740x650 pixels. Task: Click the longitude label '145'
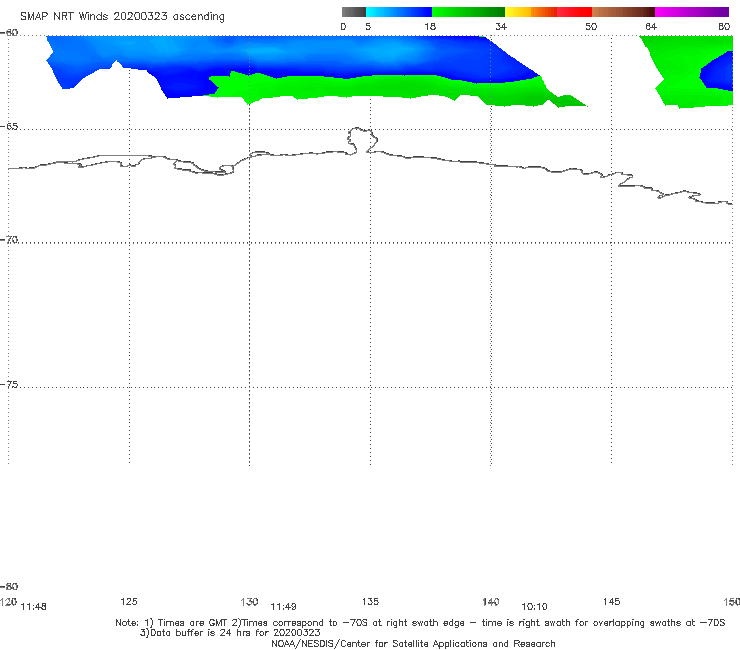pyautogui.click(x=612, y=601)
